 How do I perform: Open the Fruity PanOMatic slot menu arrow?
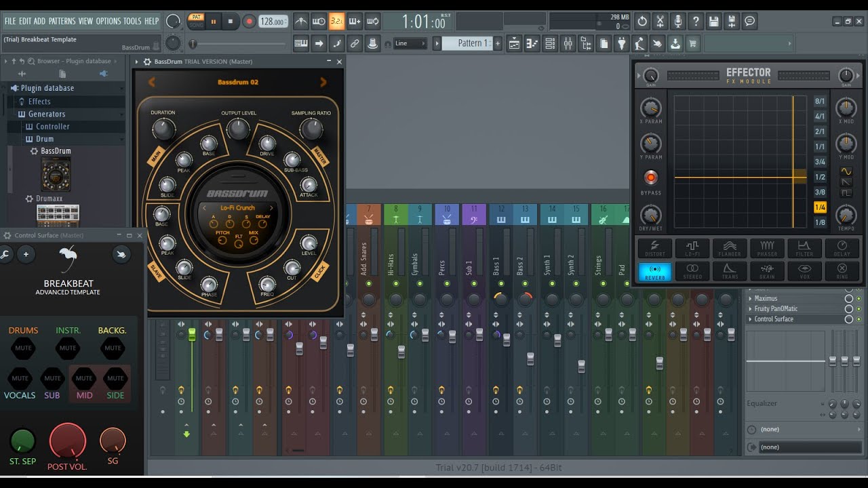tap(750, 308)
